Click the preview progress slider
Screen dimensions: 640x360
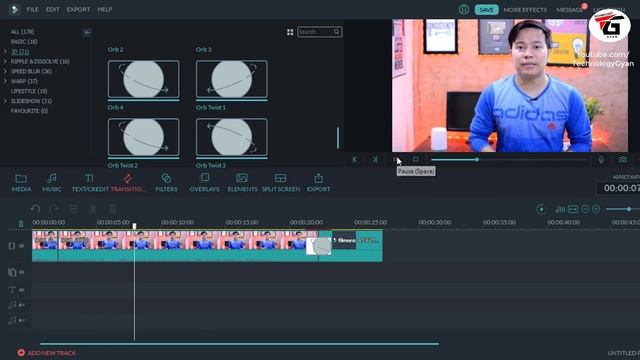(x=509, y=160)
